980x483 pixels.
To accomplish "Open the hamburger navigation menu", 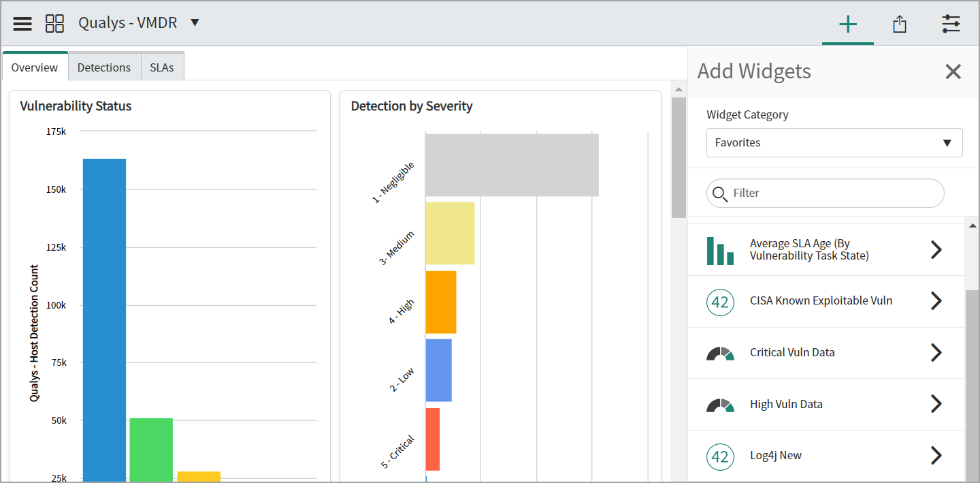I will (22, 23).
